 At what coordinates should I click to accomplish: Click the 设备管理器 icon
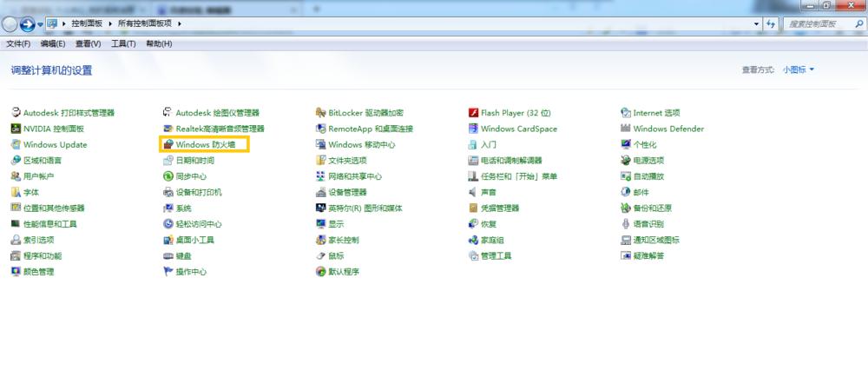pos(320,192)
